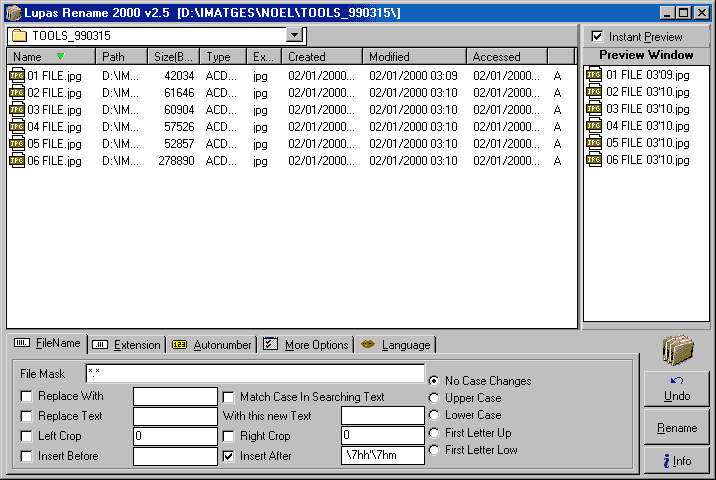This screenshot has width=716, height=480.
Task: Click the Undo button
Action: (x=677, y=390)
